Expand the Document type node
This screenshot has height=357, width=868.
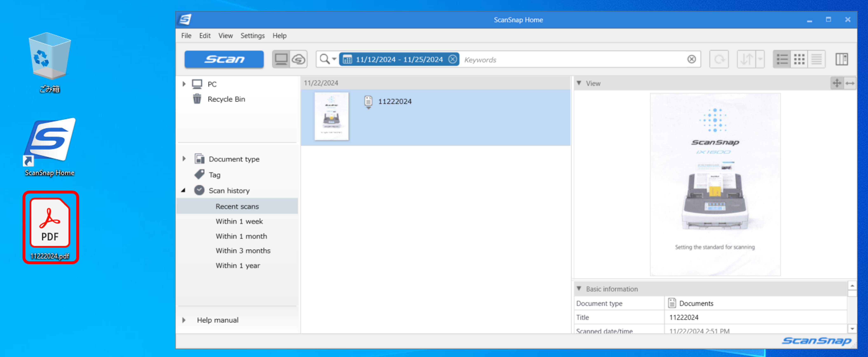pyautogui.click(x=184, y=159)
